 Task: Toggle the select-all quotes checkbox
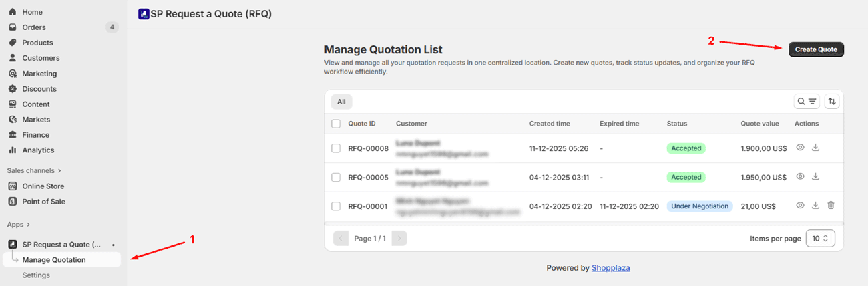coord(336,124)
